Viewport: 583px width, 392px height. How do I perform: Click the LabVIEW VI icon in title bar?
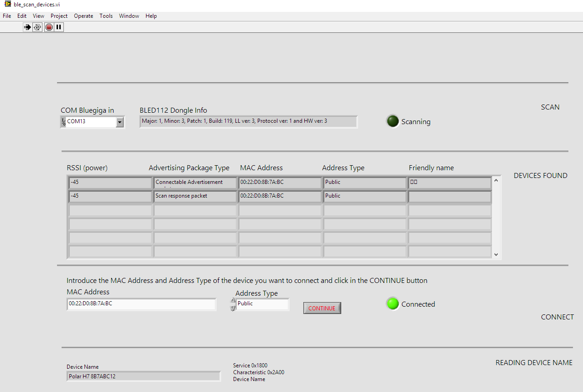[x=7, y=4]
